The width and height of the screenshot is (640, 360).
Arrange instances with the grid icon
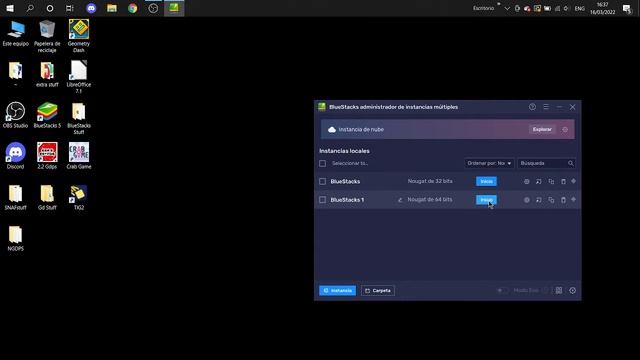point(559,290)
